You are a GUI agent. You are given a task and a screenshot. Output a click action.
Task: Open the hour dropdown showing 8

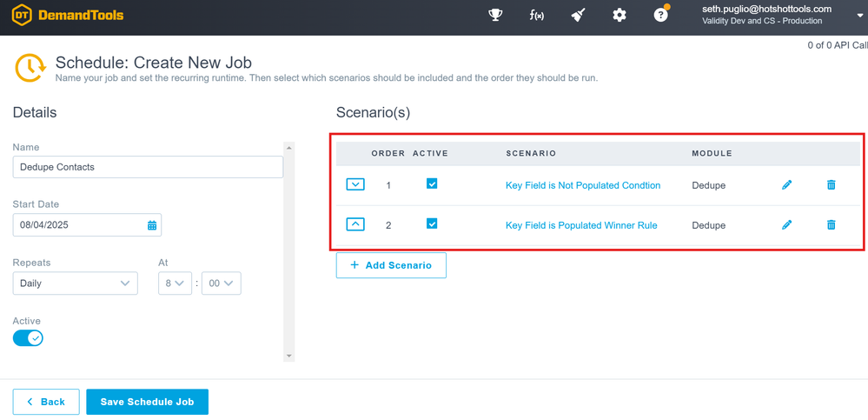[x=176, y=283]
